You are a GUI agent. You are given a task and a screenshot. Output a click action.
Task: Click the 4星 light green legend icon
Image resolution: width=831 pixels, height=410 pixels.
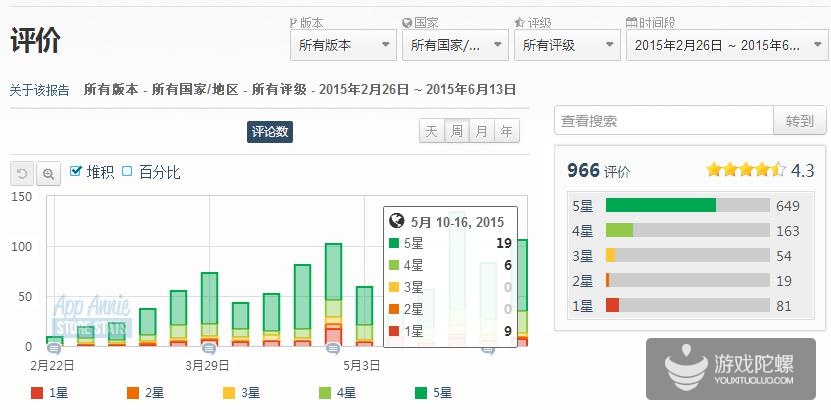point(325,394)
